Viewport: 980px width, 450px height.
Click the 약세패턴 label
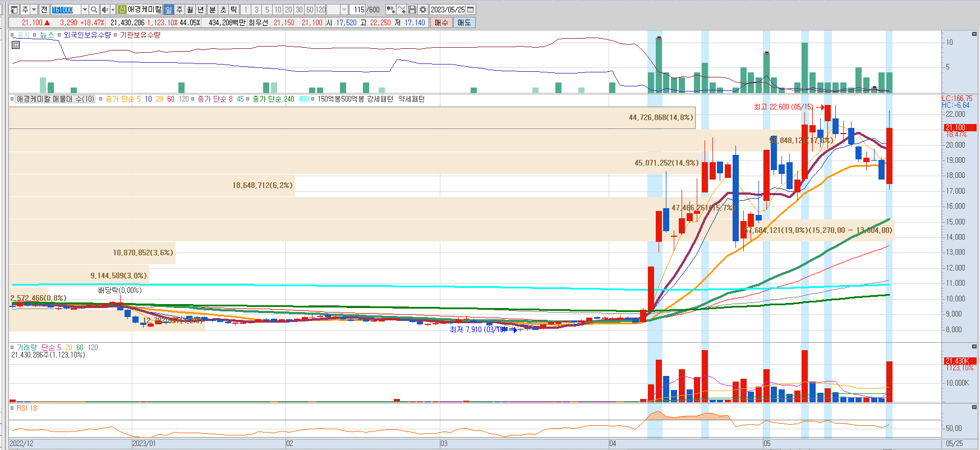pos(411,99)
